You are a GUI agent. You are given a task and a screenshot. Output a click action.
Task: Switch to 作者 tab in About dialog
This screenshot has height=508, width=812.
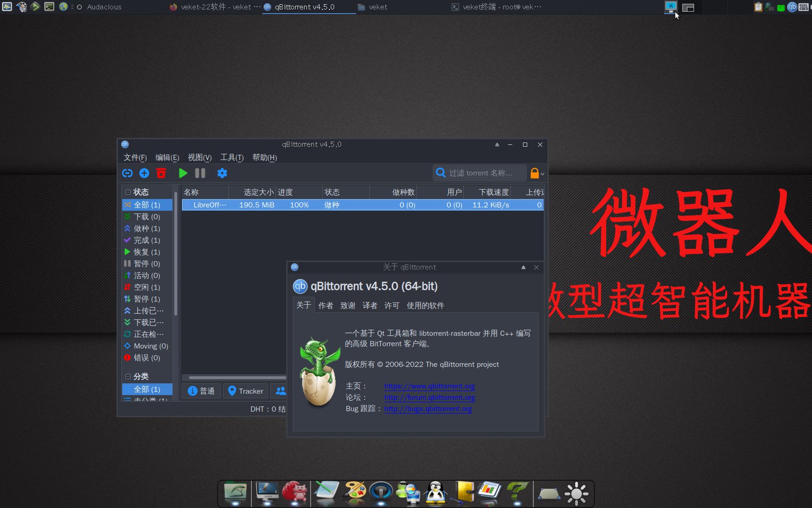[x=326, y=306]
